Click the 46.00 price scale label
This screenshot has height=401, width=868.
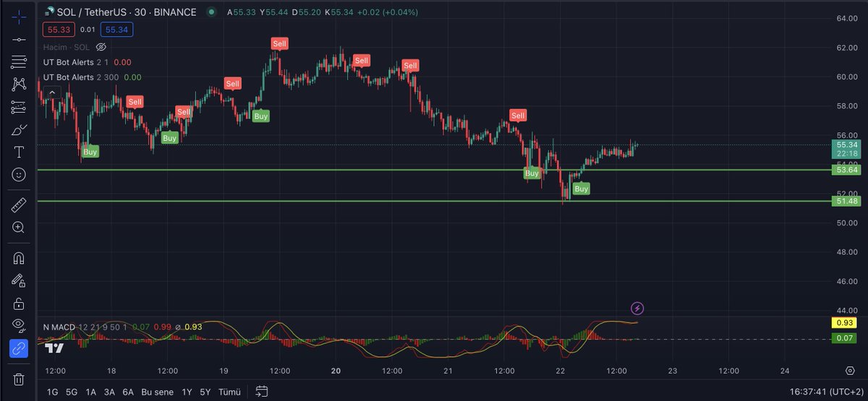[x=847, y=281]
